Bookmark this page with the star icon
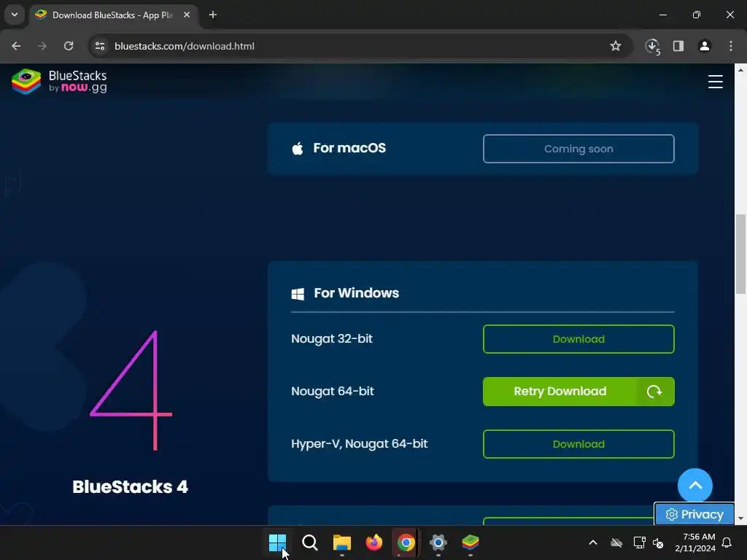This screenshot has height=560, width=747. point(616,46)
